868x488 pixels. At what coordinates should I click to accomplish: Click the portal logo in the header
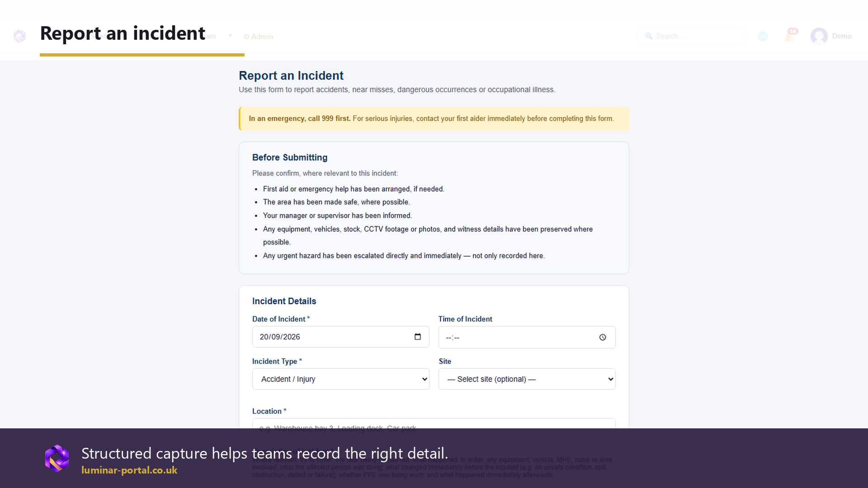click(19, 36)
